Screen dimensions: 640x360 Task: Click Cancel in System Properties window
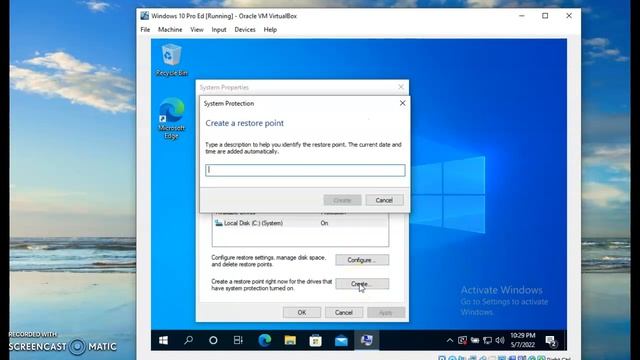point(344,312)
